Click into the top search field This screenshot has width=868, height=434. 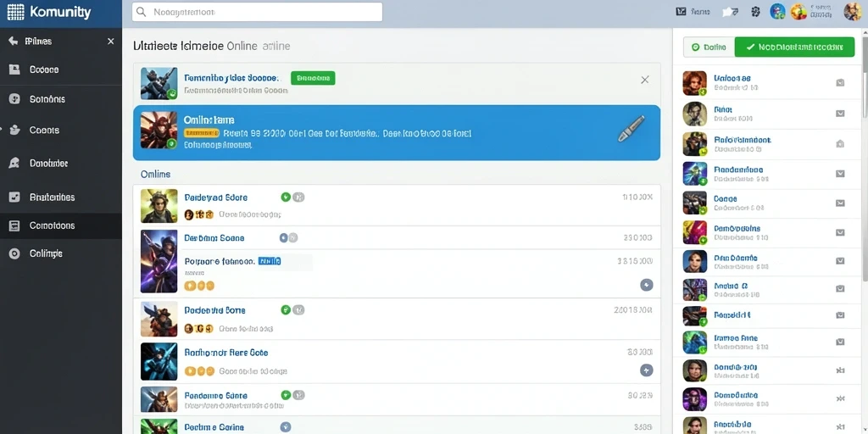point(257,12)
